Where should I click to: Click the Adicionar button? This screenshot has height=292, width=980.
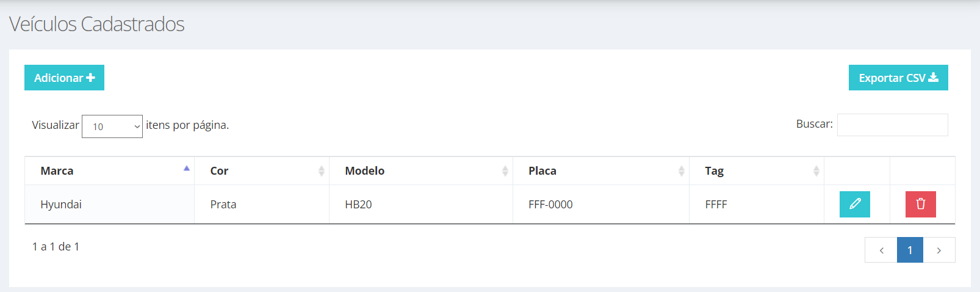[64, 78]
